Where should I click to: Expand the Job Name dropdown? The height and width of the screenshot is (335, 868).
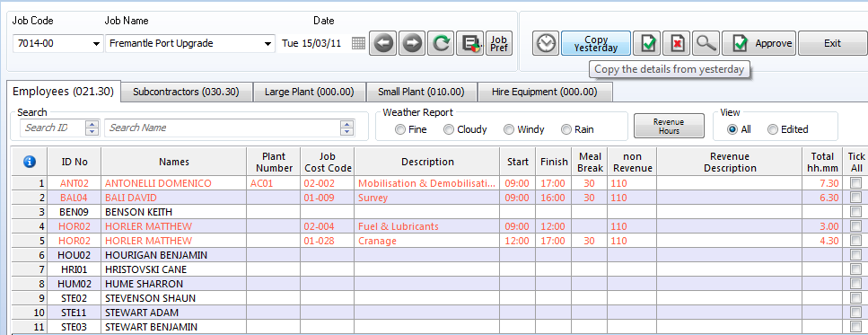coord(267,43)
